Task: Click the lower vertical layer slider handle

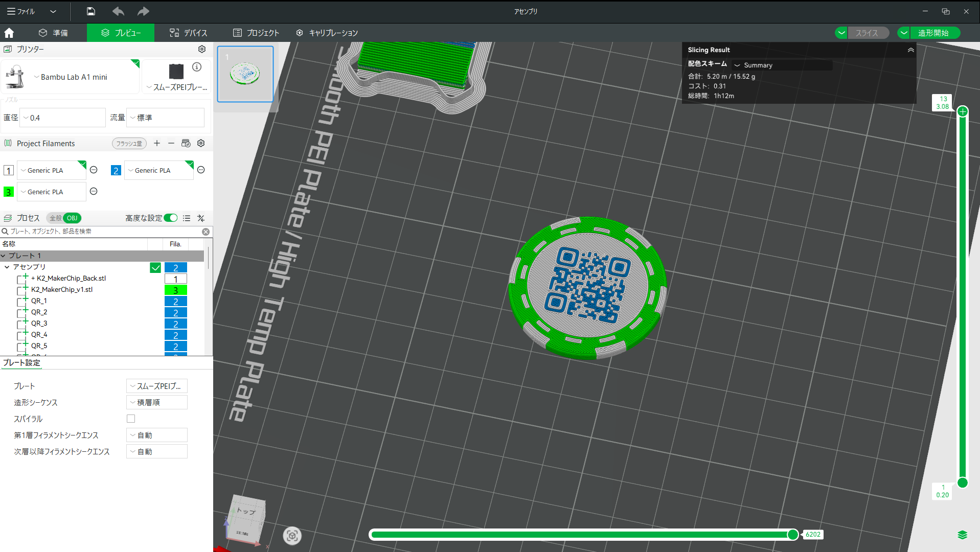Action: tap(963, 482)
